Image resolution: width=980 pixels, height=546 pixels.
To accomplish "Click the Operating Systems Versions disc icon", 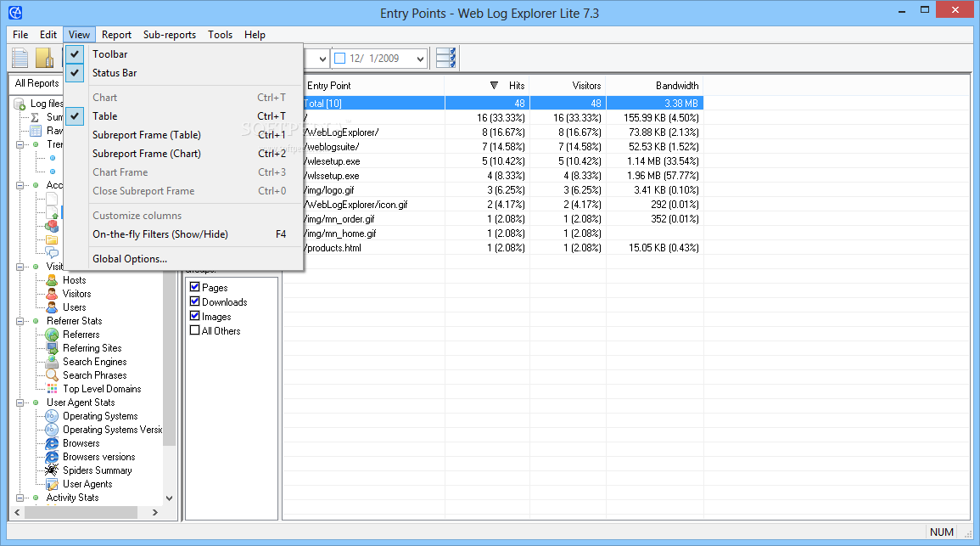I will (x=52, y=430).
